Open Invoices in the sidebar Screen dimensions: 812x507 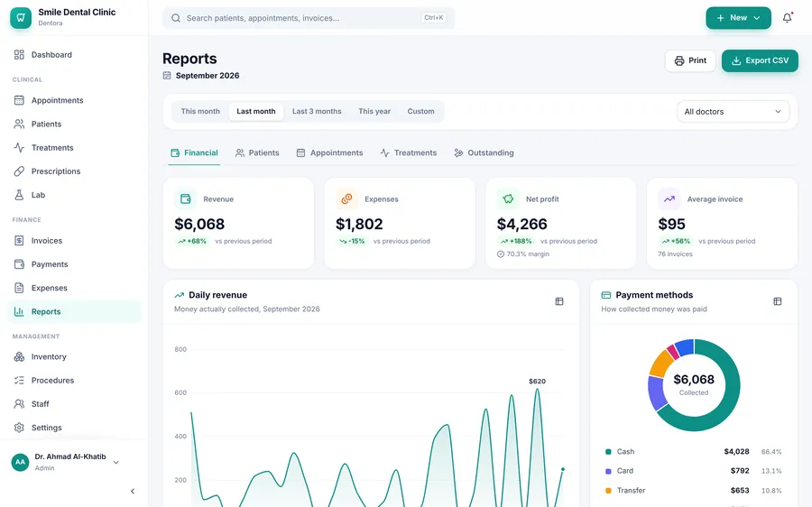pos(74,241)
